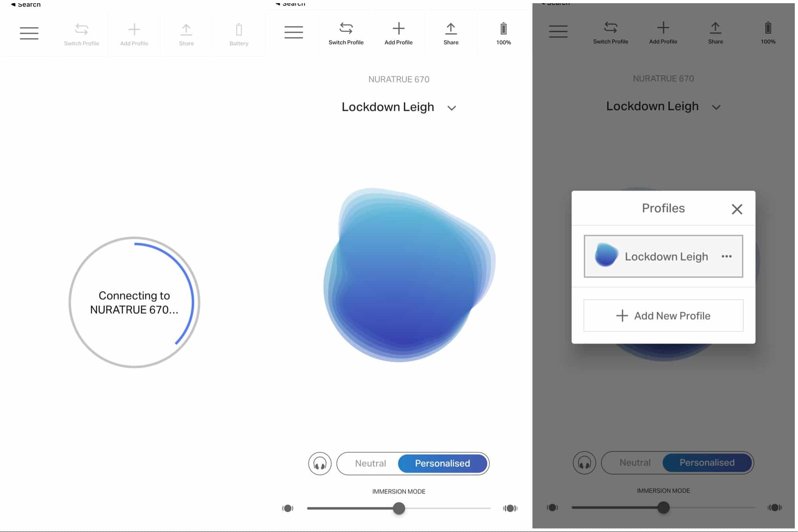Viewport: 798px width, 532px height.
Task: Click Switch Profile icon in the middle screen
Action: 346,29
